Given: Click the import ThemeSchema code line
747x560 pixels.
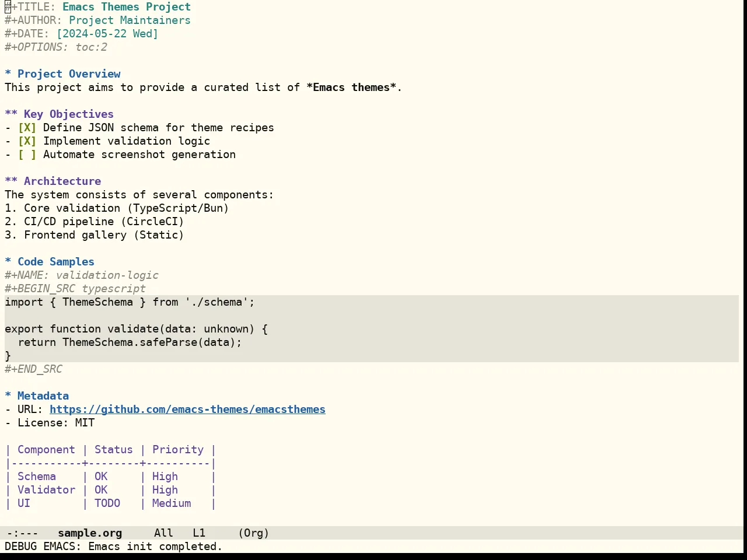Looking at the screenshot, I should click(x=130, y=302).
